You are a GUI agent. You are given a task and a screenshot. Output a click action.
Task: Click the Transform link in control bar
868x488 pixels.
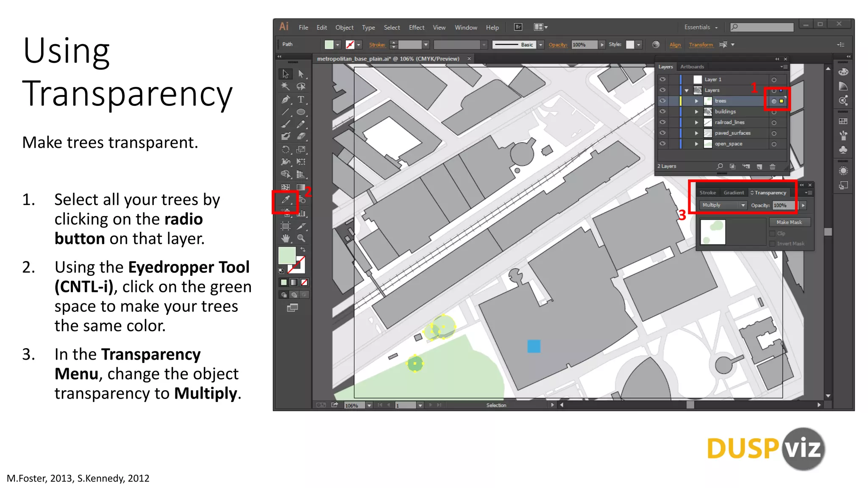point(701,44)
